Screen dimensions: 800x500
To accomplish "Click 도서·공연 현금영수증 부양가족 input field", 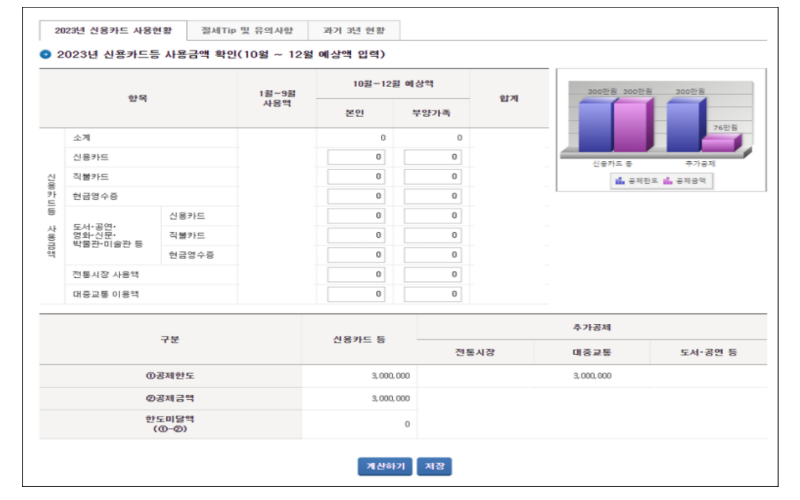I will 433,255.
